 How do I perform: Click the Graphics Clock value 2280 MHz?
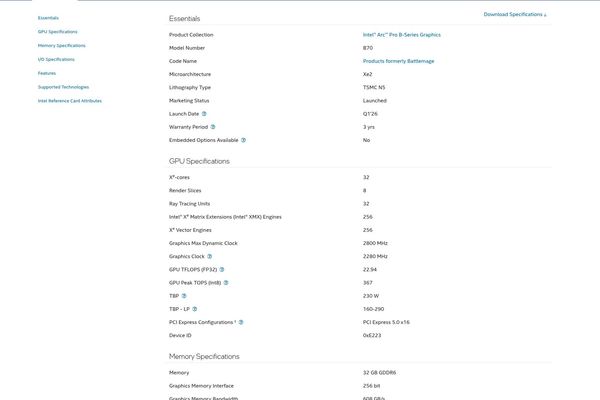pos(375,256)
